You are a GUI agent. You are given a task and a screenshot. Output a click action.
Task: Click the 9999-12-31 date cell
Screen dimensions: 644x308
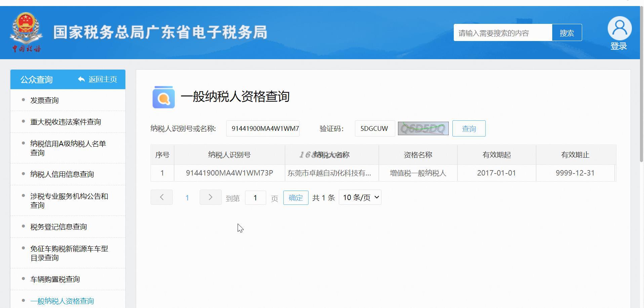[575, 173]
